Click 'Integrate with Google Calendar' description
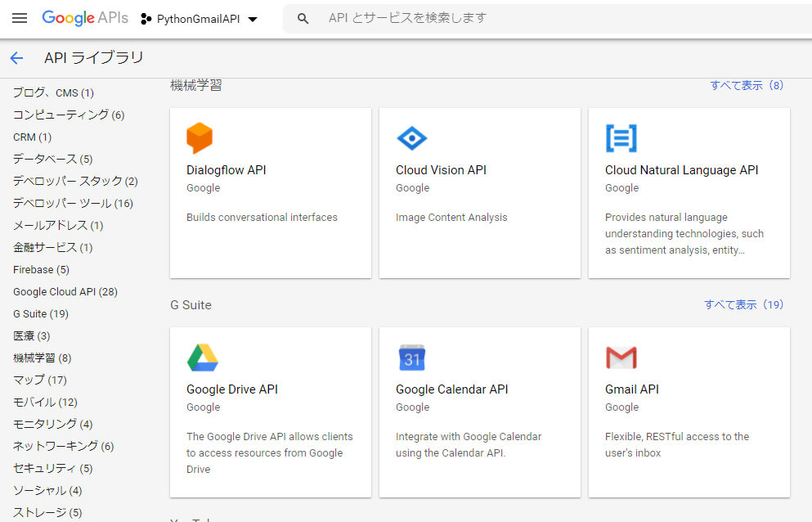 pos(469,444)
